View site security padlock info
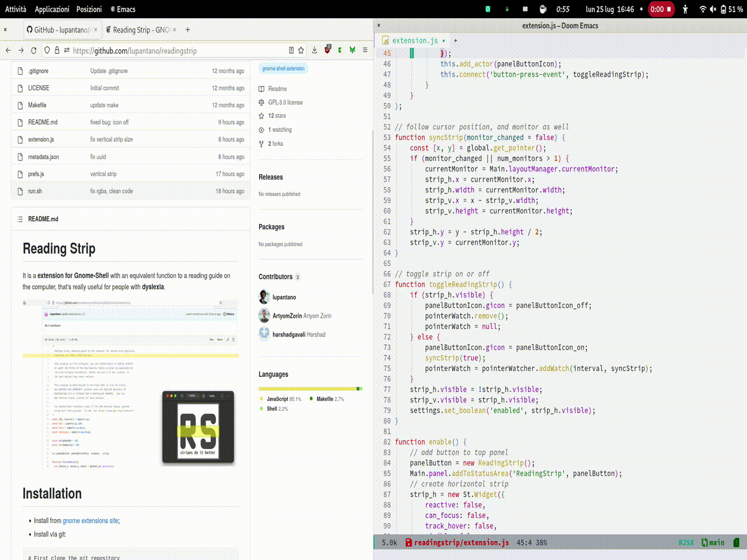Image resolution: width=747 pixels, height=560 pixels. click(57, 51)
